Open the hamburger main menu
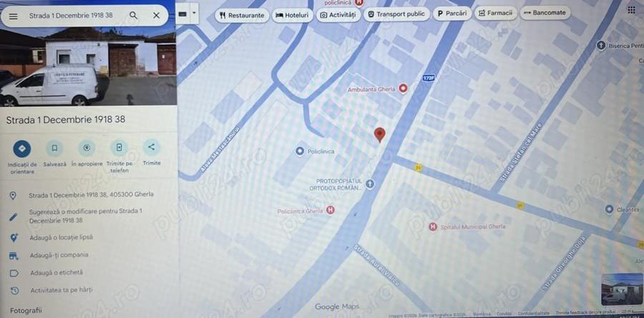Image resolution: width=644 pixels, height=318 pixels. pos(13,16)
